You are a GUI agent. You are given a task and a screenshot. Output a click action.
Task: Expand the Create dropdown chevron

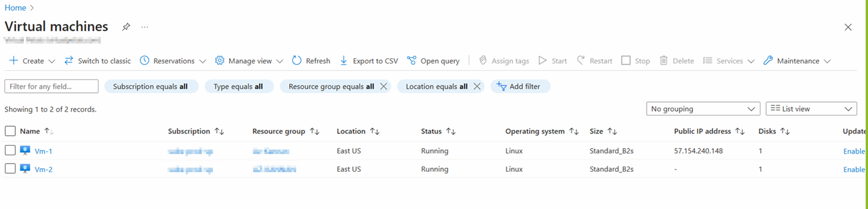tap(51, 61)
